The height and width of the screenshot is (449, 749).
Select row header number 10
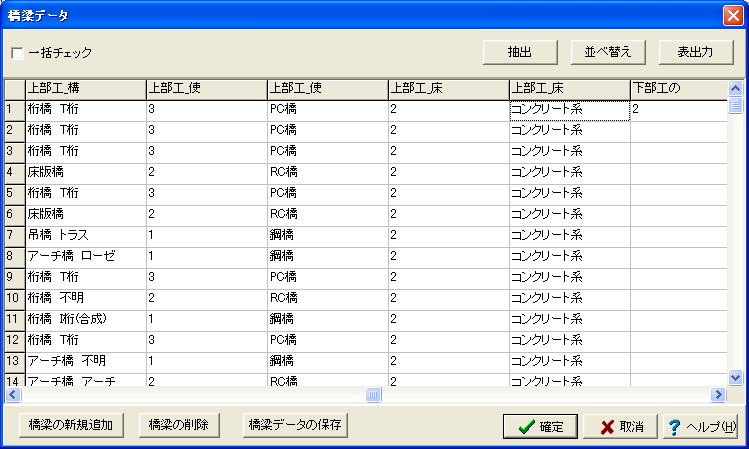tap(15, 299)
